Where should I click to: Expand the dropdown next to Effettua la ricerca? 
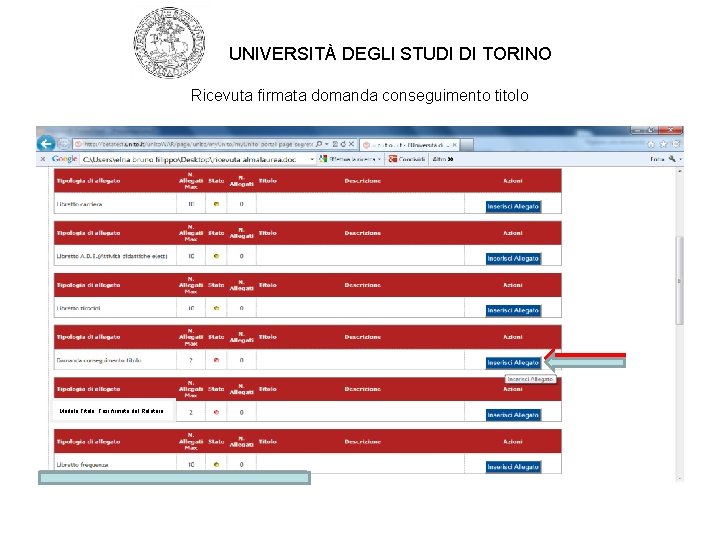point(379,159)
